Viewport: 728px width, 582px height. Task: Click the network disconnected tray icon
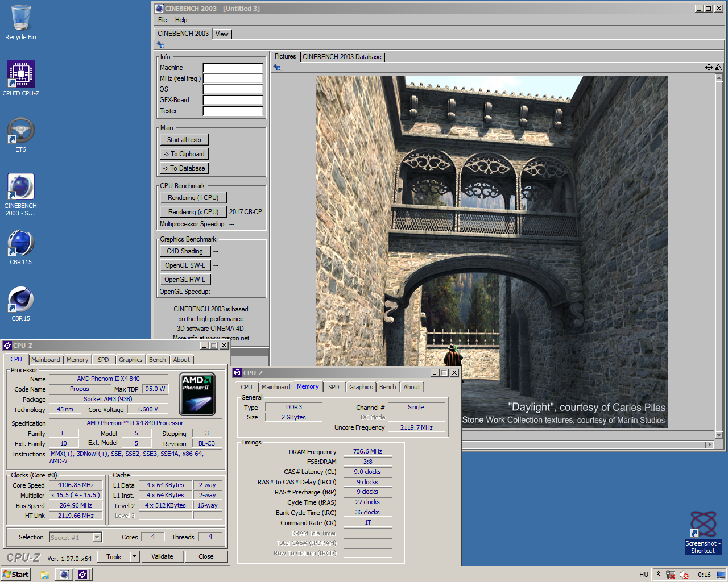click(x=671, y=575)
